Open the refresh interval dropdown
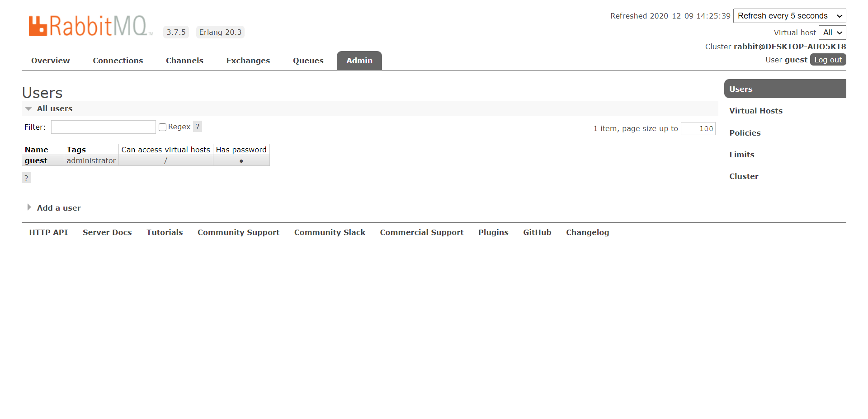 click(x=789, y=16)
